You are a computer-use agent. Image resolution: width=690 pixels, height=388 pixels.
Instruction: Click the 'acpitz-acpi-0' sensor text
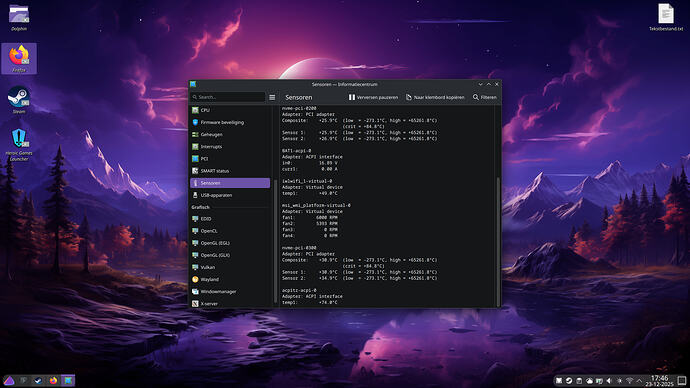[x=299, y=290]
